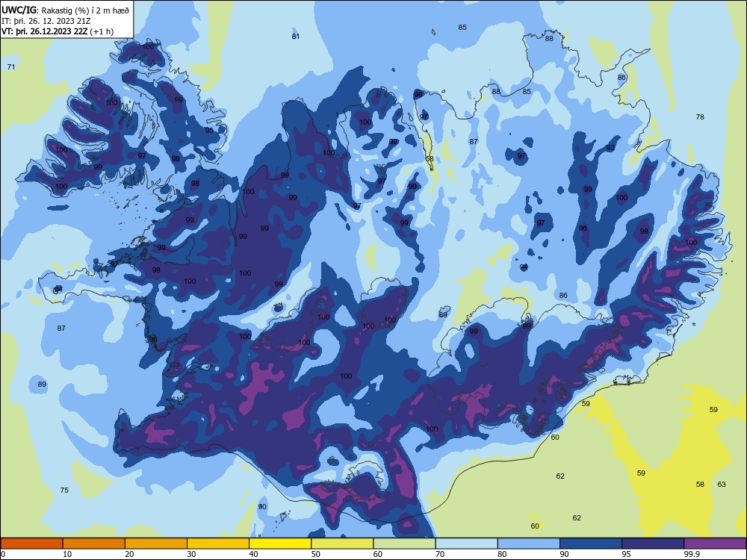Screen dimensions: 747x560
Task: Click the humidity value 71 on the map
Action: coord(11,66)
